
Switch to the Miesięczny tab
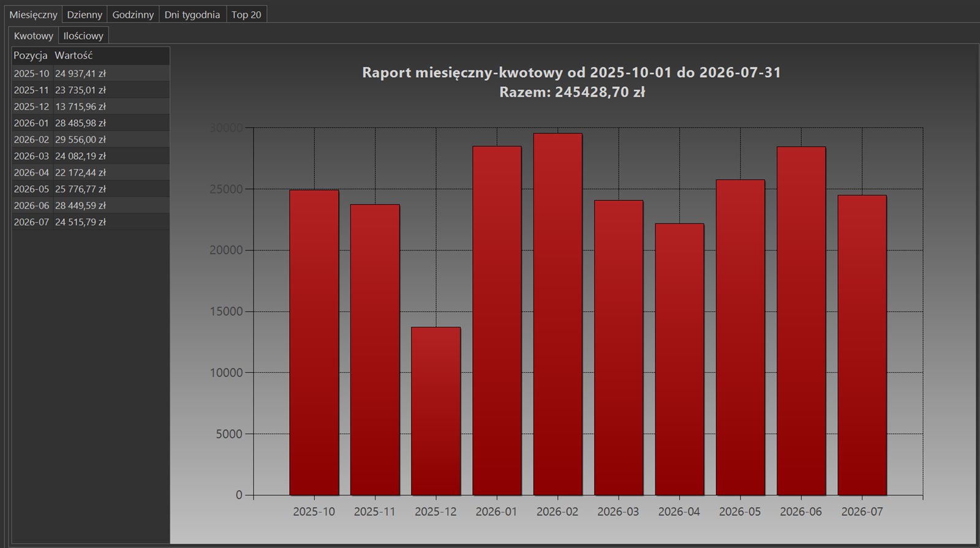(x=33, y=14)
